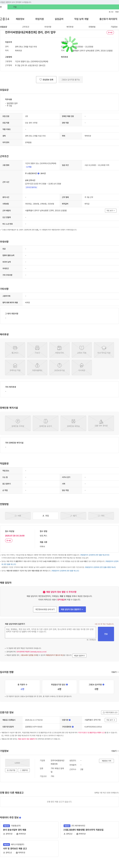Click 고용24 입사지원 불가능 button
Image resolution: width=119 pixels, height=868 pixels.
tap(71, 80)
